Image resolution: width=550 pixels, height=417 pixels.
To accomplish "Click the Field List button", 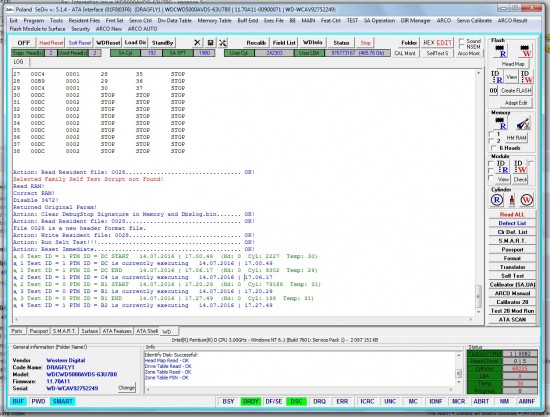I will point(284,43).
